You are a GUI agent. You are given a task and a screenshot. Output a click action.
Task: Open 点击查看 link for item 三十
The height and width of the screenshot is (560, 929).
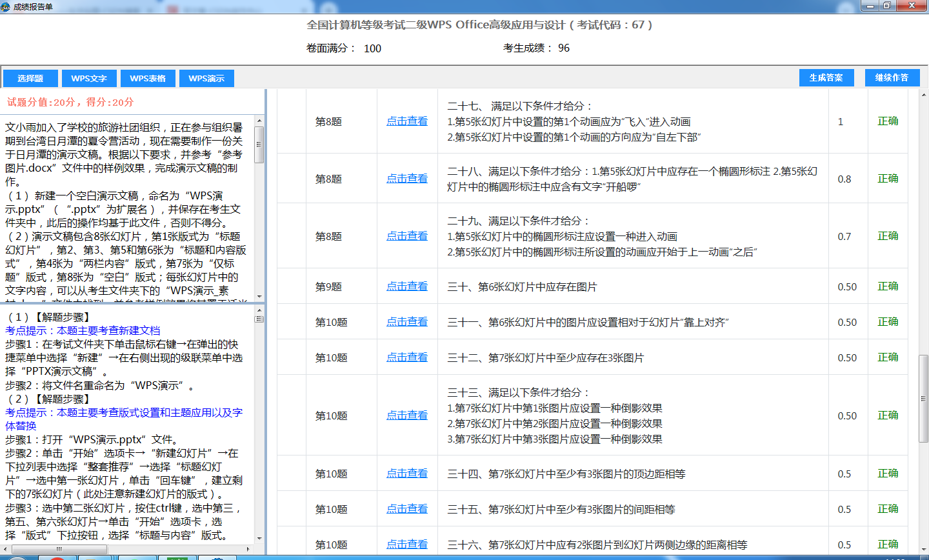[x=407, y=286]
